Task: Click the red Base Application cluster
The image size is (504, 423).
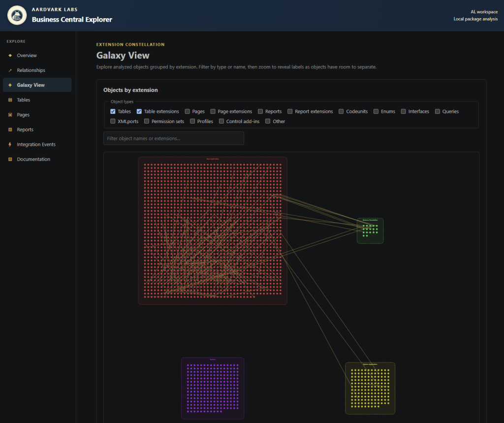Action: click(x=213, y=230)
